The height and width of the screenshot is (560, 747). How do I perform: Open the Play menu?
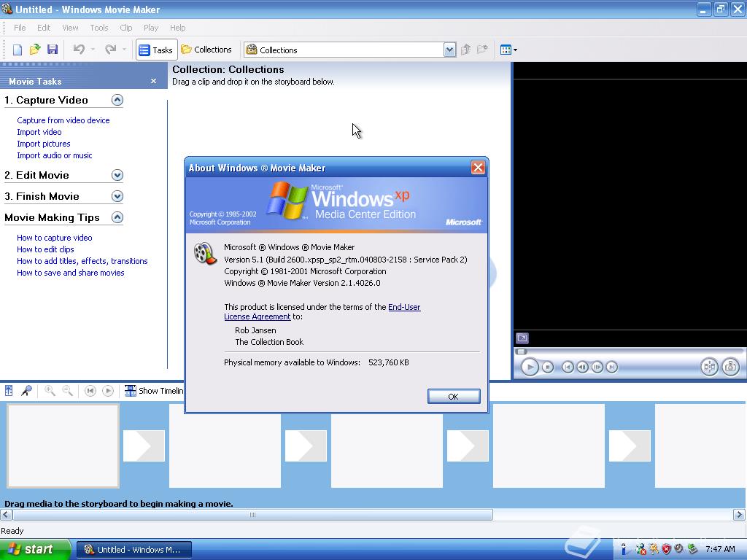(151, 28)
